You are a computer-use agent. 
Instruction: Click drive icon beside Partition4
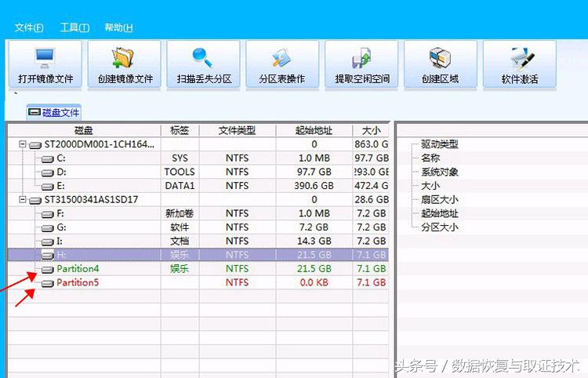(x=48, y=270)
